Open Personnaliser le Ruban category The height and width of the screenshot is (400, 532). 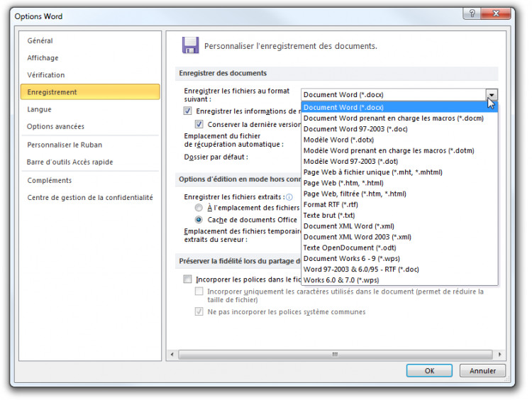click(90, 145)
